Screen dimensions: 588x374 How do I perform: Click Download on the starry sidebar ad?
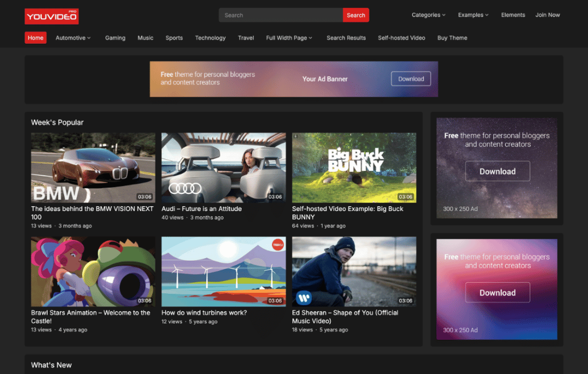point(497,172)
